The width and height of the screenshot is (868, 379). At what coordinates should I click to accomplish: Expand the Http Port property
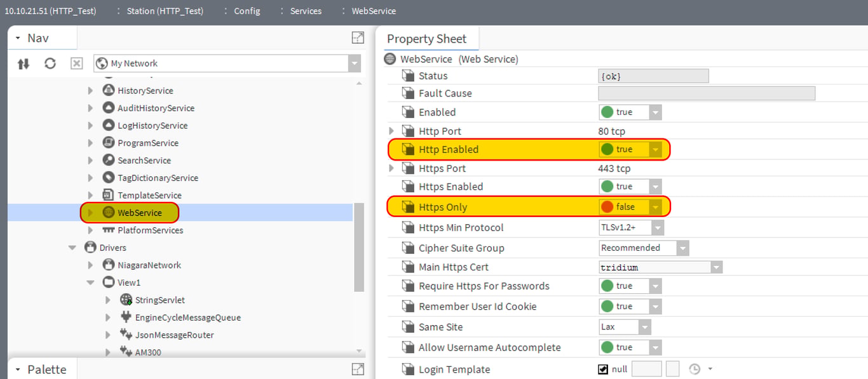391,131
